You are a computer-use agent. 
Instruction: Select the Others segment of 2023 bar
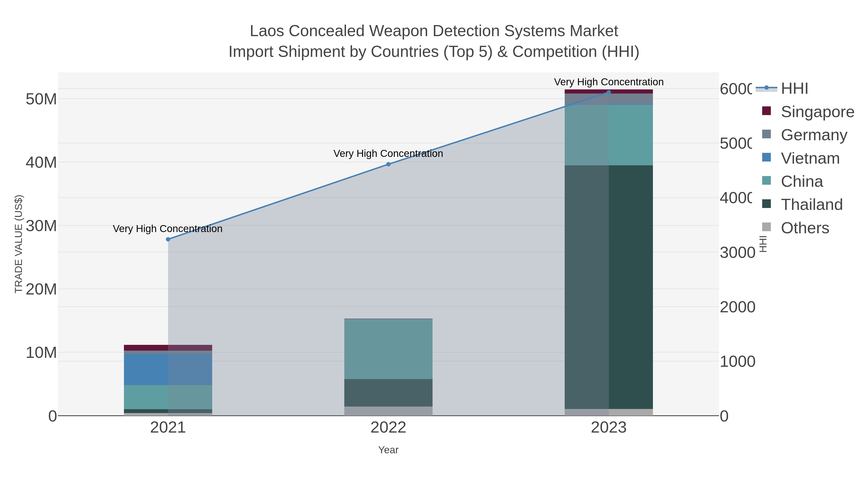coord(609,413)
